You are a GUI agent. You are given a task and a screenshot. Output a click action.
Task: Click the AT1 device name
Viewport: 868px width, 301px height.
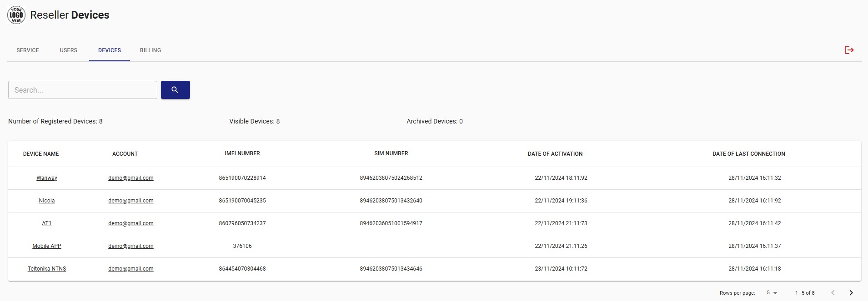47,223
